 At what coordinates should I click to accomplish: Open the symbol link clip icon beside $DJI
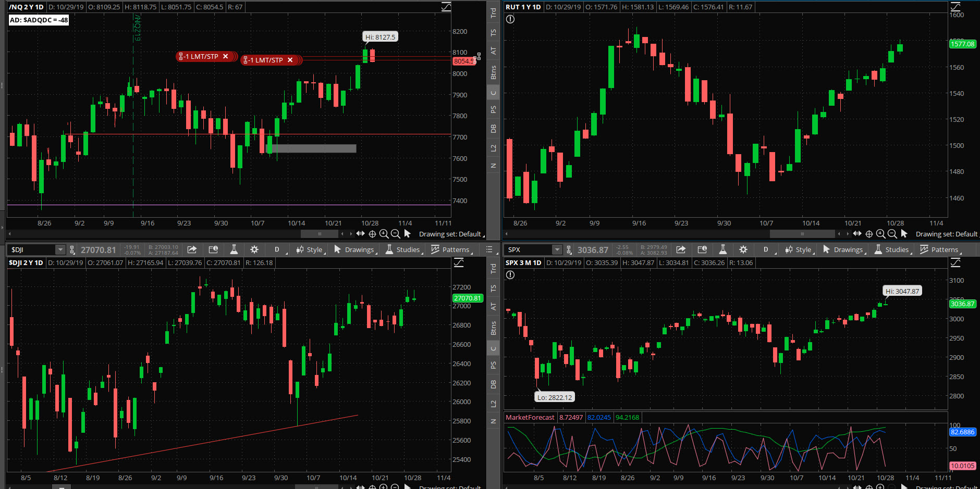coord(72,249)
